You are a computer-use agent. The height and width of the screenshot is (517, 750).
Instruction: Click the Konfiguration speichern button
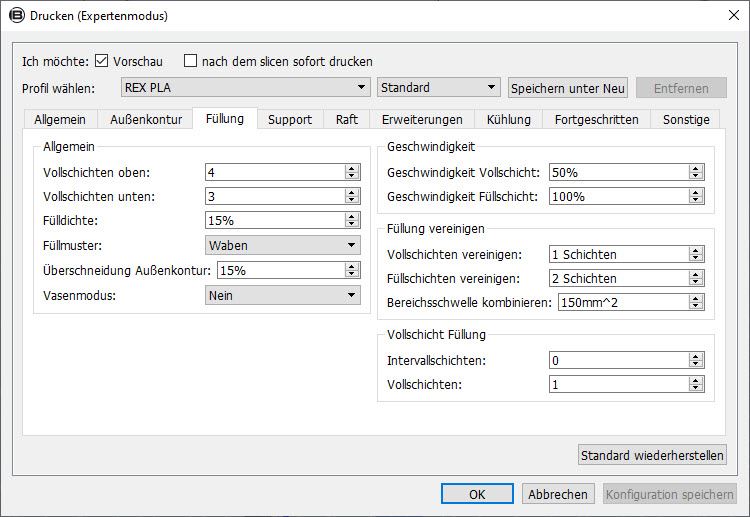[x=670, y=494]
